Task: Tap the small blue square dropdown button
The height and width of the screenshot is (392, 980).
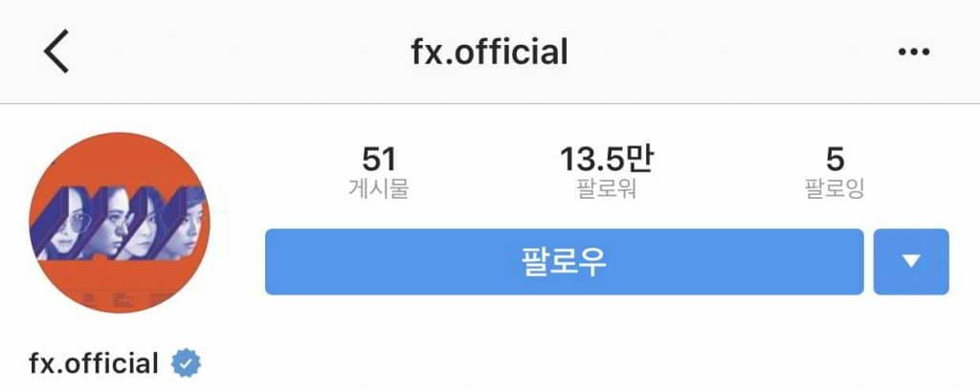Action: pyautogui.click(x=911, y=262)
